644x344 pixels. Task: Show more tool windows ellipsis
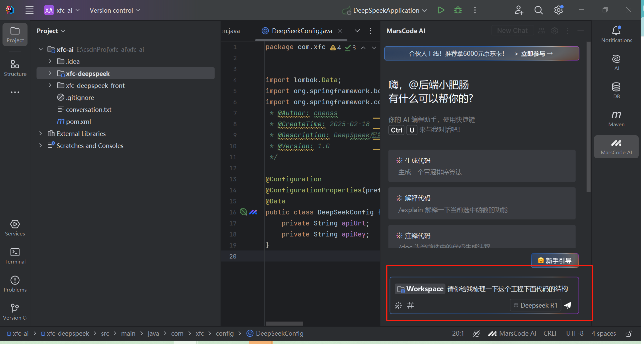coord(15,92)
